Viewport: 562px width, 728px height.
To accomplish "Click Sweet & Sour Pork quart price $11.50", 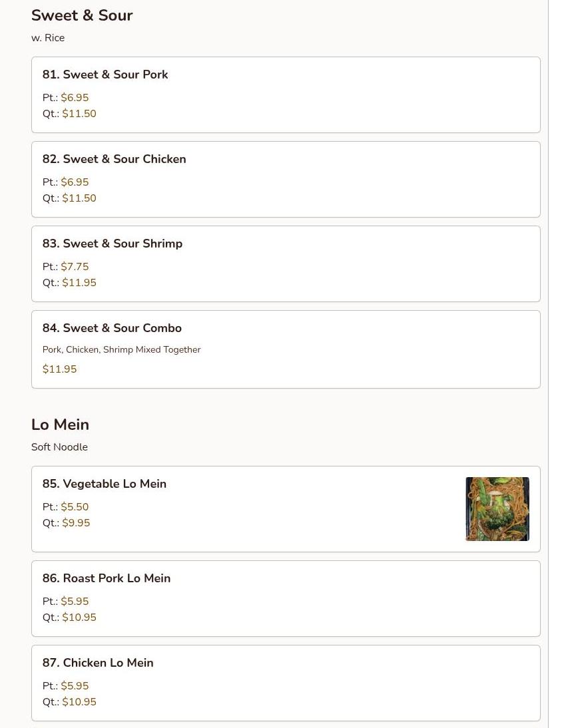I will pos(79,114).
